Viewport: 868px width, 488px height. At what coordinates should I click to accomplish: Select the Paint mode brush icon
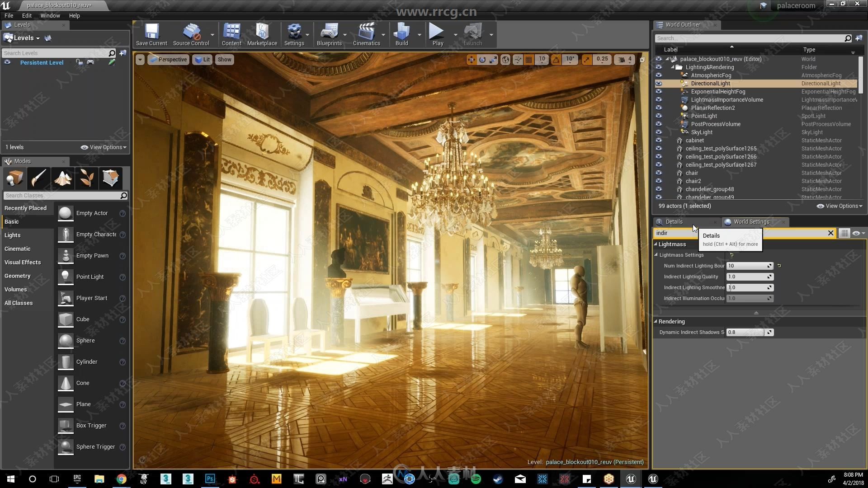pyautogui.click(x=38, y=178)
